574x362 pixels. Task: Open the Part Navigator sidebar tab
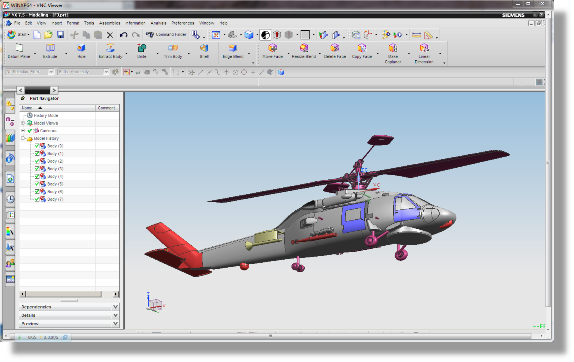[x=10, y=122]
